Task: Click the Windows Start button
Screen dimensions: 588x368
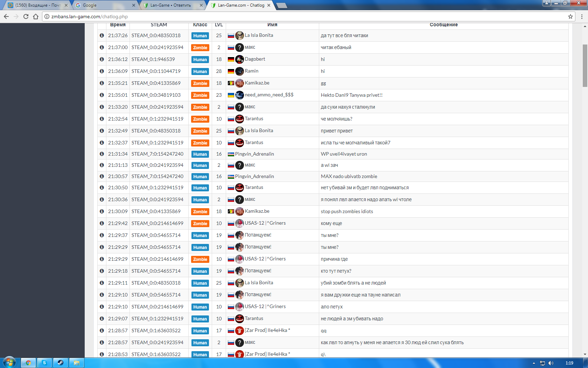Action: click(x=9, y=362)
